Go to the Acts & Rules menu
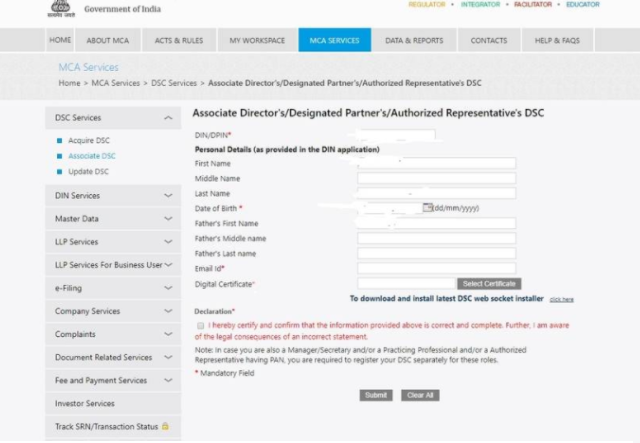 179,40
